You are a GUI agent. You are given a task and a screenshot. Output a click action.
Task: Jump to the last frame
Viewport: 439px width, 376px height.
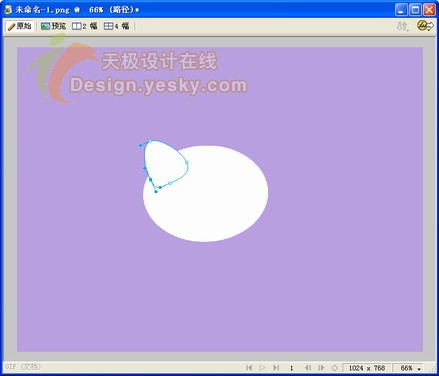click(276, 368)
